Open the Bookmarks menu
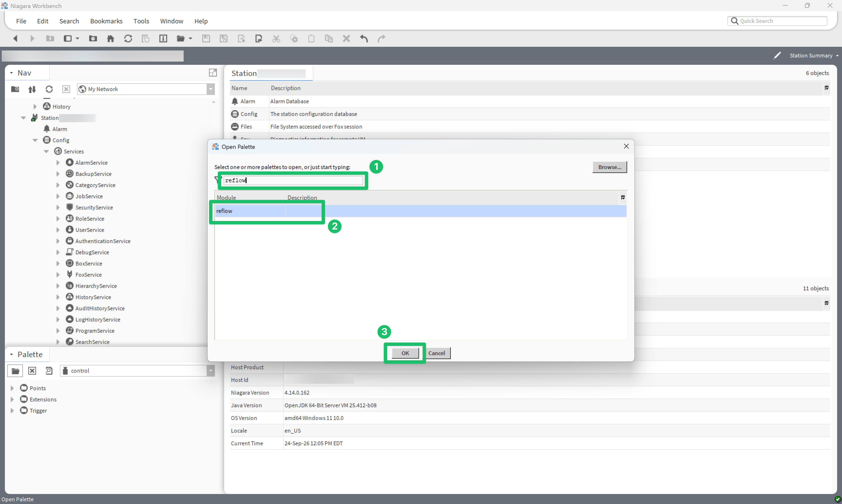842x504 pixels. [x=106, y=21]
